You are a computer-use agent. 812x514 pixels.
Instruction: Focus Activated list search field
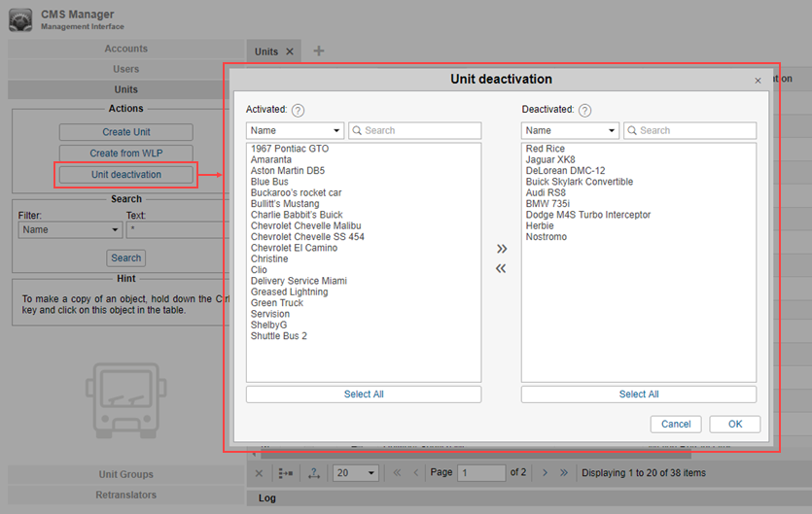coord(415,130)
